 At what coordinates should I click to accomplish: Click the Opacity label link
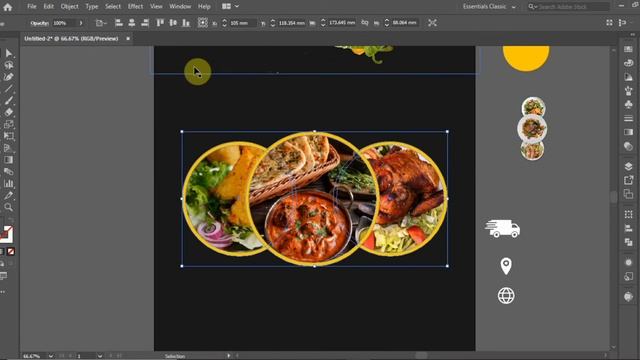40,23
